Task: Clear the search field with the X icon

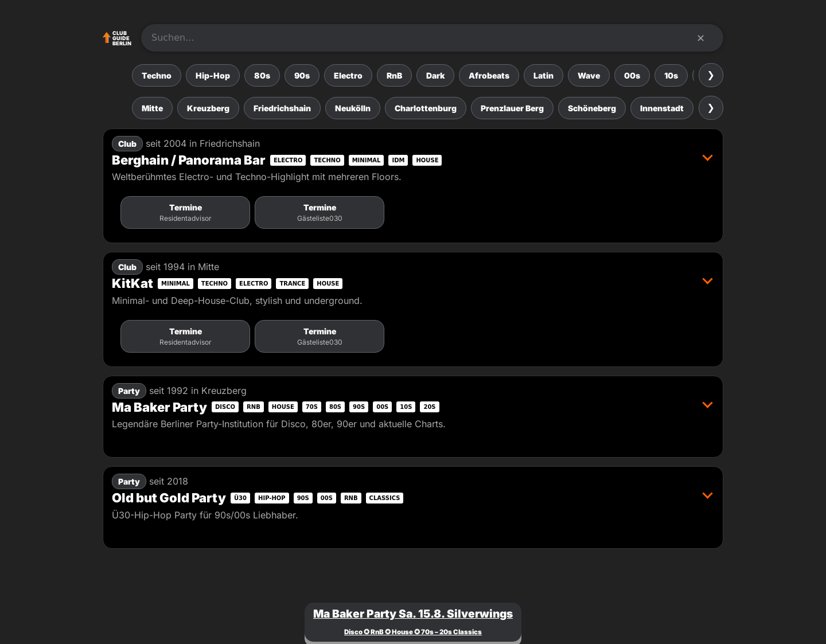Action: tap(700, 38)
